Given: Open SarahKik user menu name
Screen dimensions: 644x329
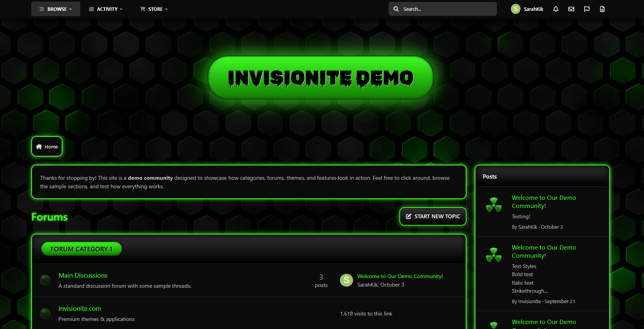Looking at the screenshot, I should [533, 9].
